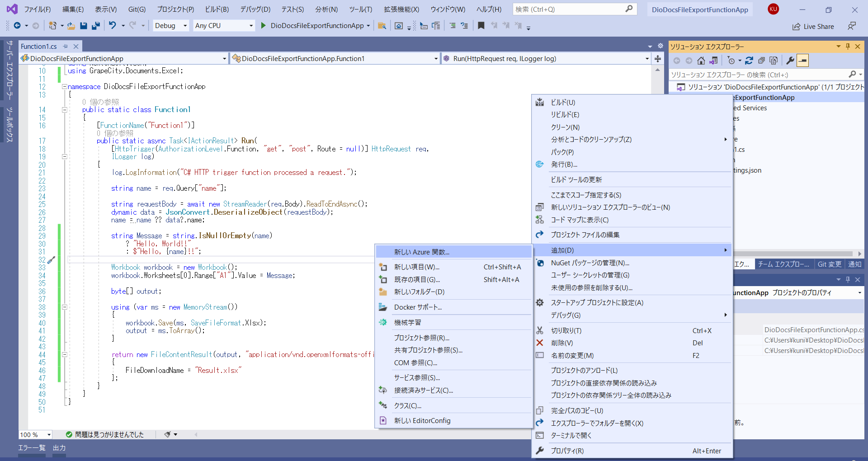This screenshot has height=461, width=868.
Task: Open the 拡張機能(X) menu
Action: (401, 9)
